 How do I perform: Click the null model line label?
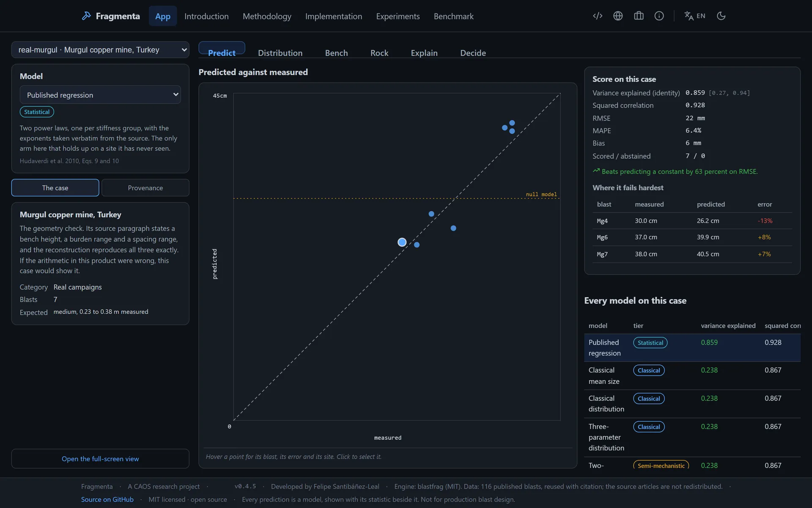pos(541,194)
